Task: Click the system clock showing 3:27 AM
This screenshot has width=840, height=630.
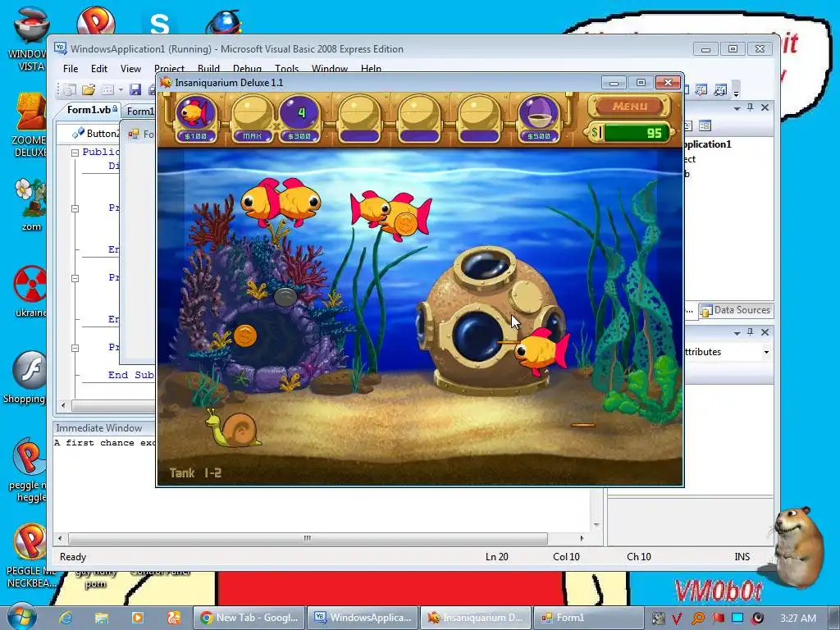Action: click(797, 618)
